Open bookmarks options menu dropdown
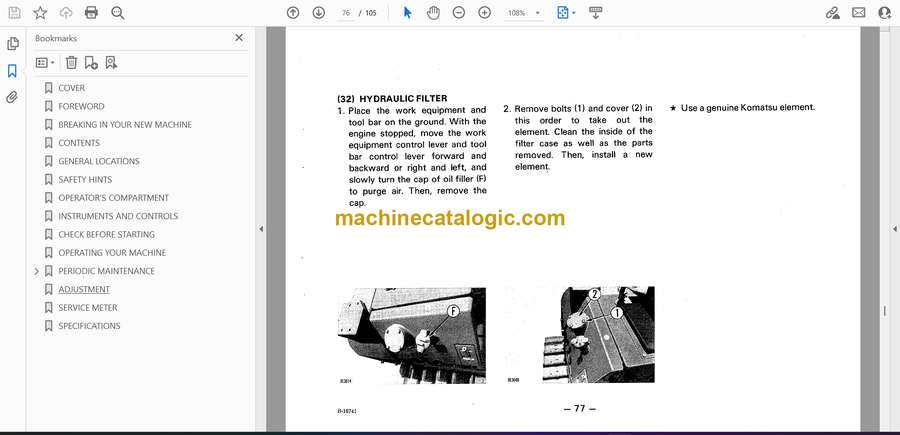The width and height of the screenshot is (900, 435). tap(45, 63)
